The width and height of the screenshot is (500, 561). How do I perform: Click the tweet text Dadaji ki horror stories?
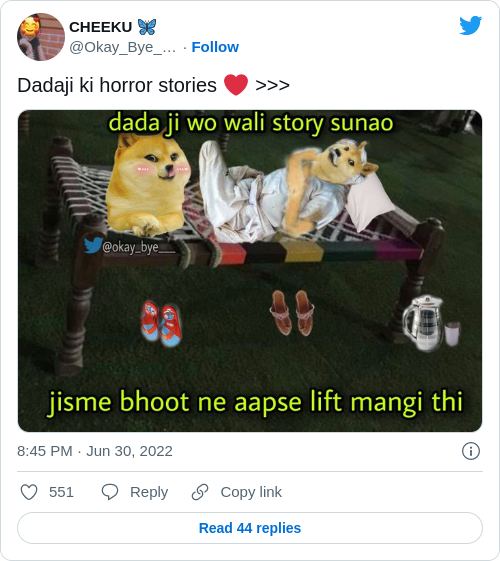click(117, 86)
